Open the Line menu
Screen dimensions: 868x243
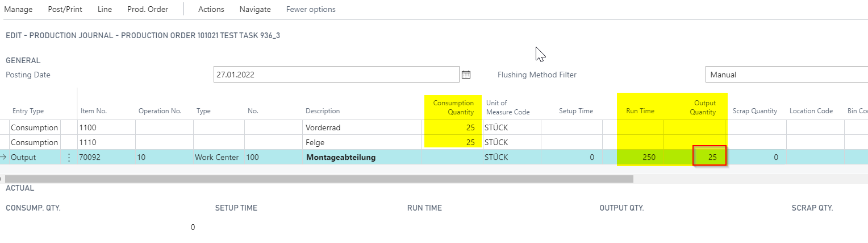(105, 9)
